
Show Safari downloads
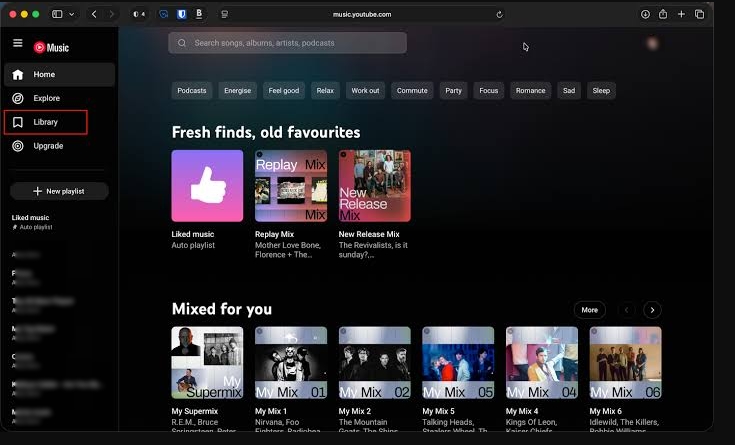coord(645,14)
